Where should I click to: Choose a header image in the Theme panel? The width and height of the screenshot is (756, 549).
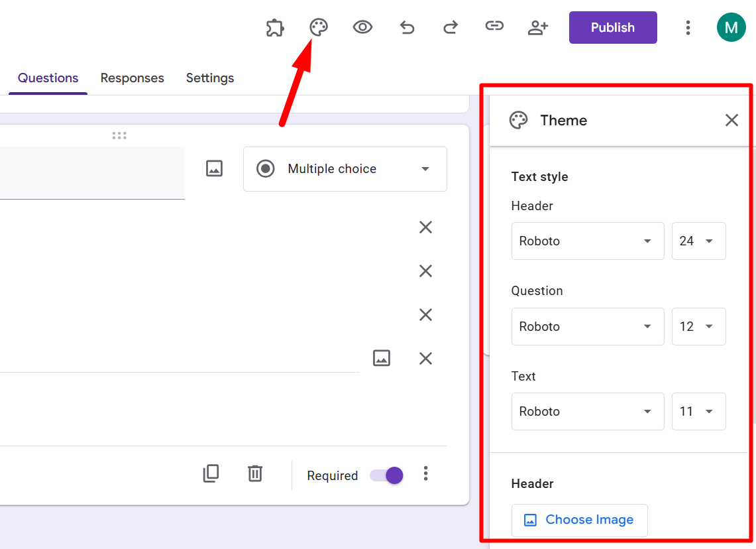coord(579,520)
